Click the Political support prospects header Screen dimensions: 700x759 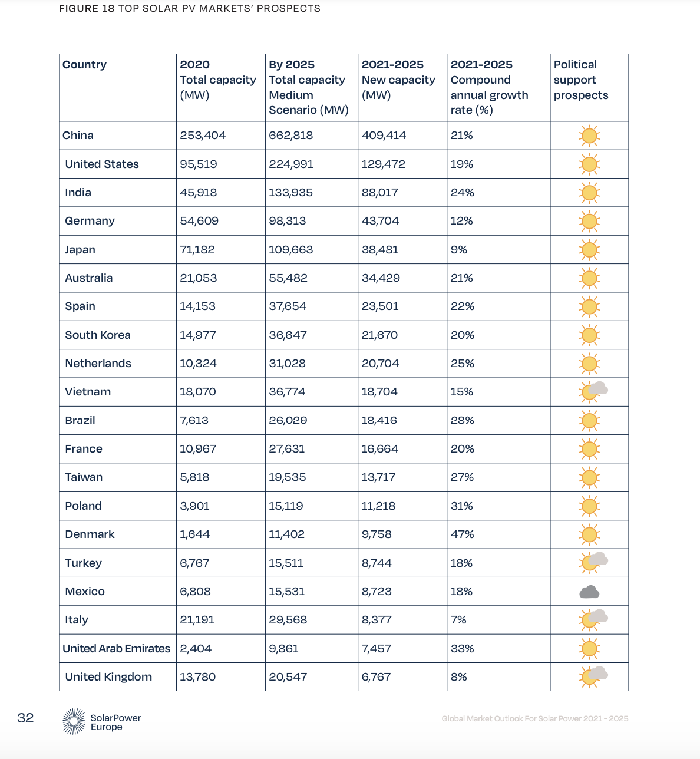coord(580,80)
